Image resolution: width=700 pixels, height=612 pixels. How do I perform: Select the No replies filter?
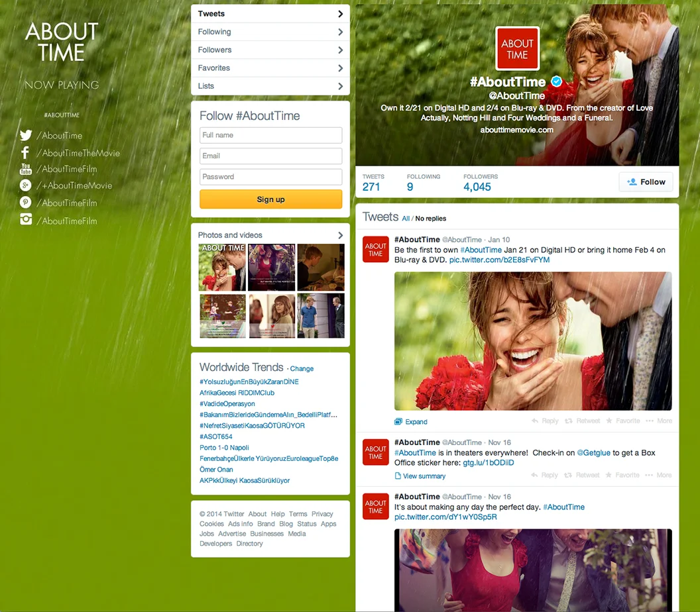430,219
